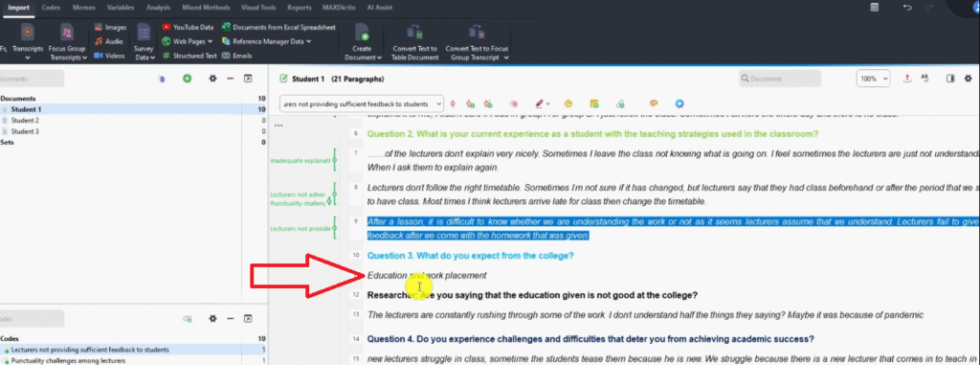Switch to the Import tab

point(19,8)
